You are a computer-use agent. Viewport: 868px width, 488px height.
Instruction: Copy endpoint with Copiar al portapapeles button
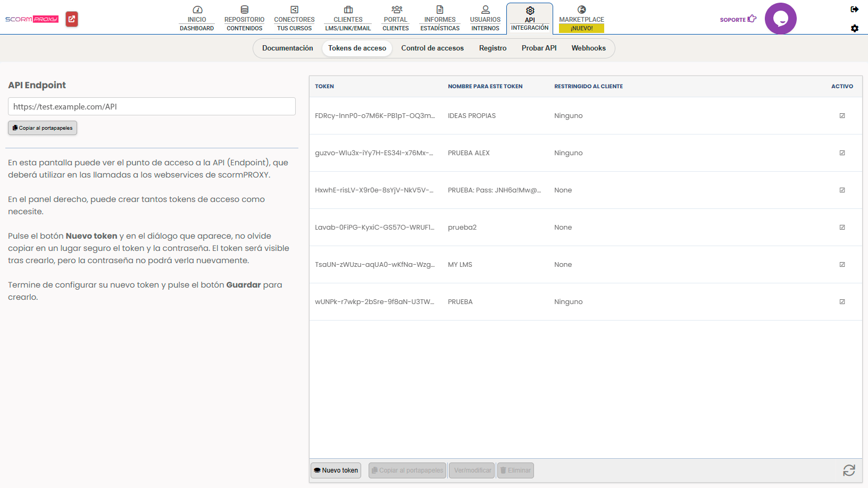[43, 128]
